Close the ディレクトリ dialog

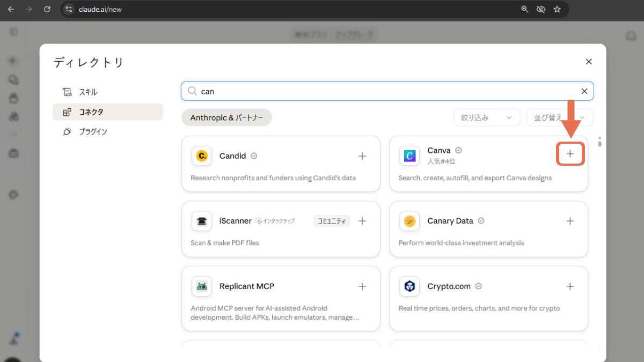tap(589, 62)
